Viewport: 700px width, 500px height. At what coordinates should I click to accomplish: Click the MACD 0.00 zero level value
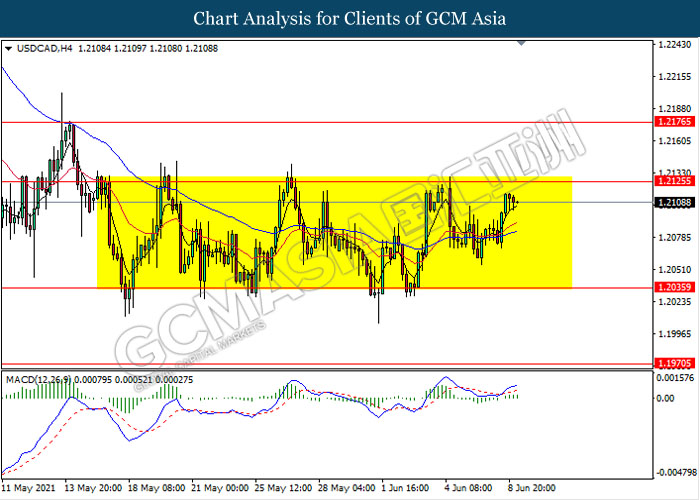click(667, 398)
